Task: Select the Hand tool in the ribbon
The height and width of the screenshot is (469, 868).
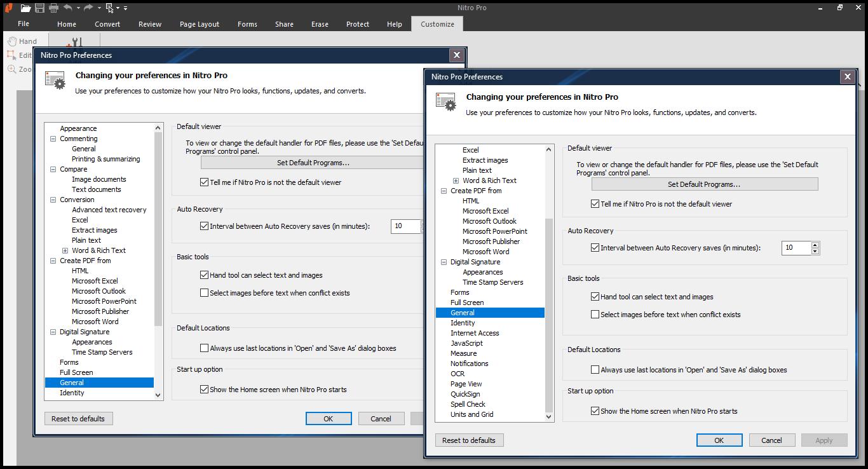Action: click(22, 41)
